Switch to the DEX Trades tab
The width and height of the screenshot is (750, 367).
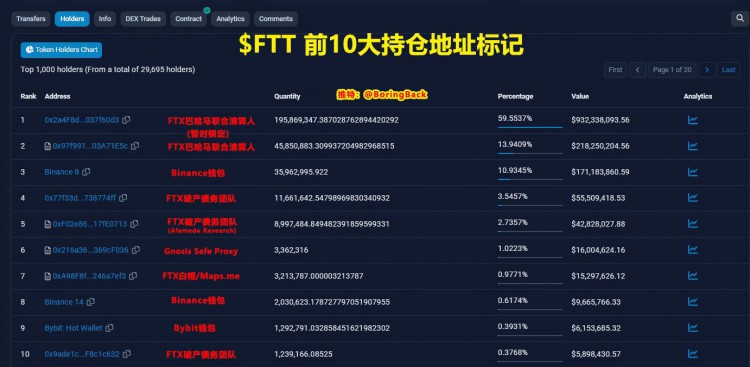(x=143, y=19)
